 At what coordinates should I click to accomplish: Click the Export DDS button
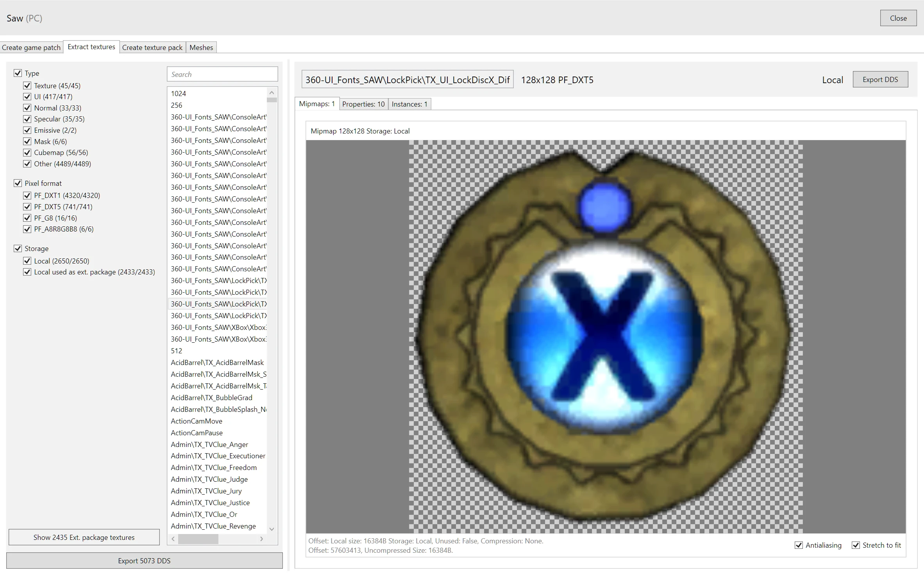coord(880,80)
